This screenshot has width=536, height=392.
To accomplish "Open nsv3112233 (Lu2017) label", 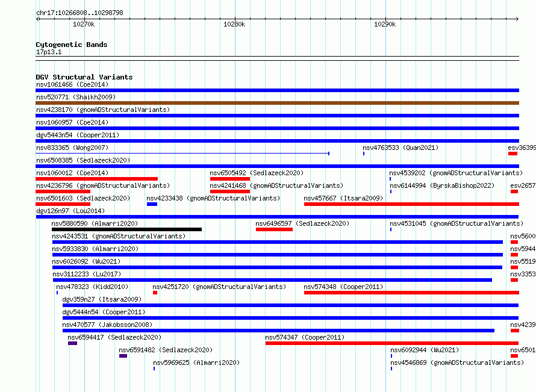I will pyautogui.click(x=87, y=274).
